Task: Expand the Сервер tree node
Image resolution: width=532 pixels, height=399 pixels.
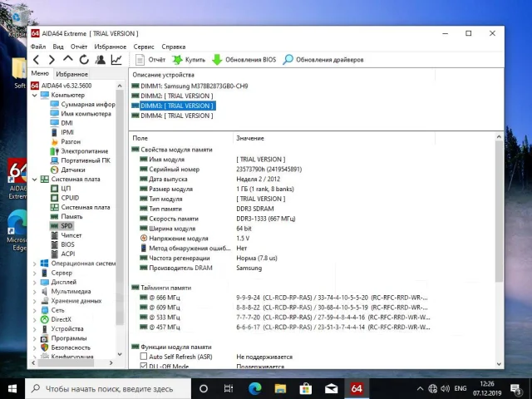Action: (35, 273)
